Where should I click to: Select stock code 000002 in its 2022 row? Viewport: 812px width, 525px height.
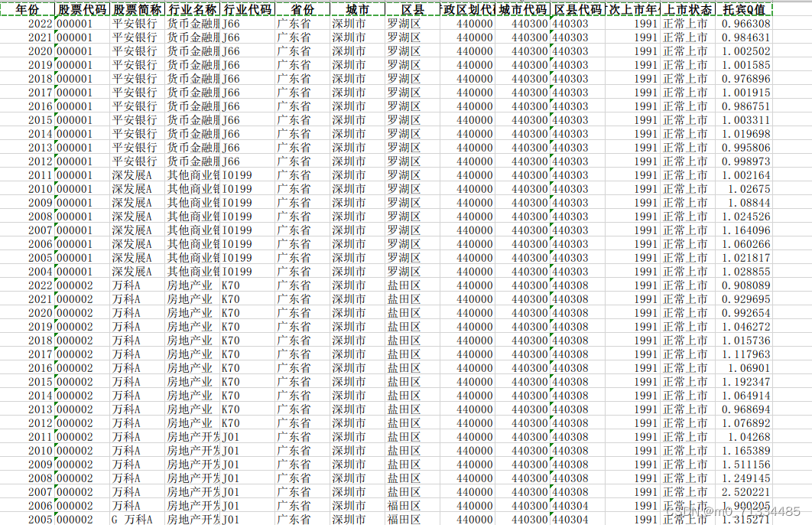[x=82, y=285]
